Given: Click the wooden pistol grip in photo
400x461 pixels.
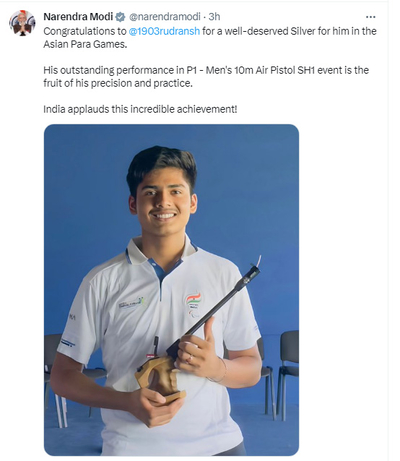Looking at the screenshot, I should coord(159,379).
